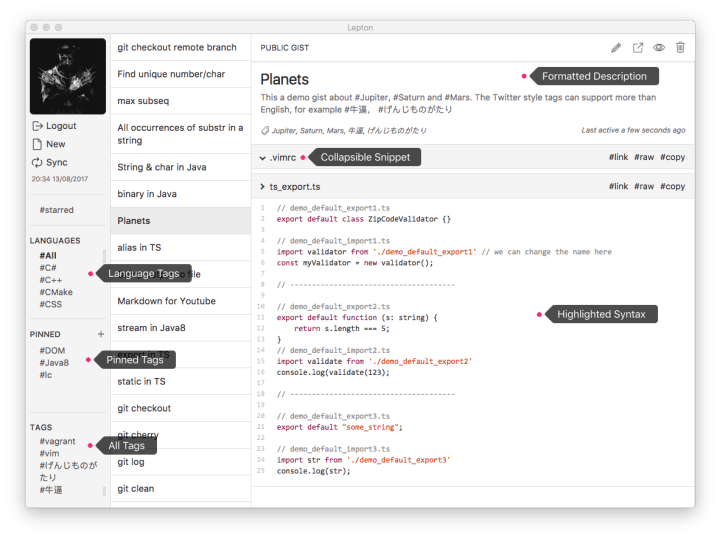Select the Planets gist in list
The width and height of the screenshot is (720, 538).
point(180,221)
